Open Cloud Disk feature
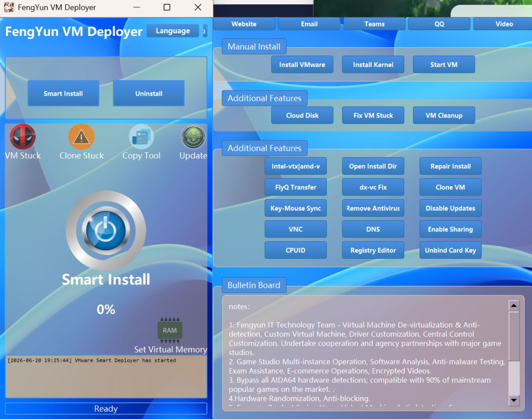This screenshot has width=532, height=419. coord(302,115)
